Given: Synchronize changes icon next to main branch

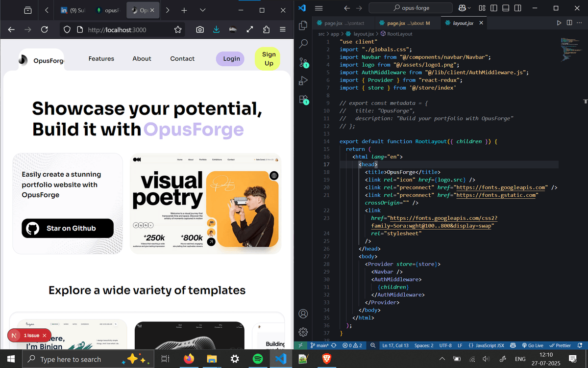Looking at the screenshot, I should 334,345.
